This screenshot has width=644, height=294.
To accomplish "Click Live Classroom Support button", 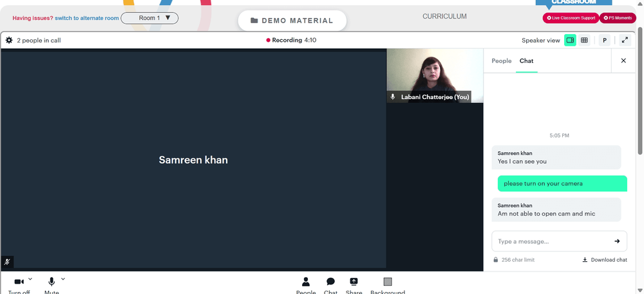I will pyautogui.click(x=571, y=18).
